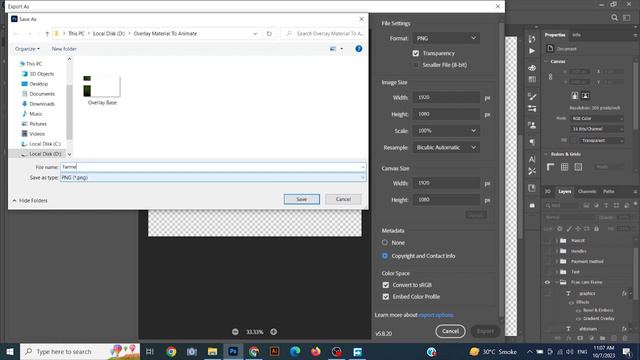640x360 pixels.
Task: Open the Scale percentage dropdown
Action: [x=446, y=131]
